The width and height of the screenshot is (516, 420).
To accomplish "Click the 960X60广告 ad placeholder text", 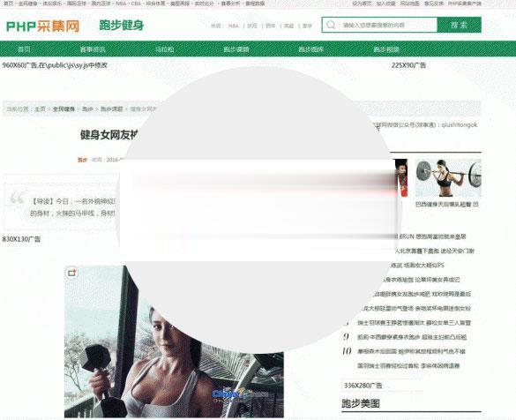I will pyautogui.click(x=55, y=65).
